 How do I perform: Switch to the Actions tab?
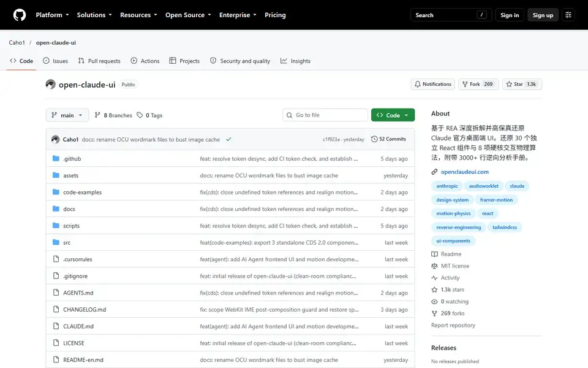(x=145, y=61)
